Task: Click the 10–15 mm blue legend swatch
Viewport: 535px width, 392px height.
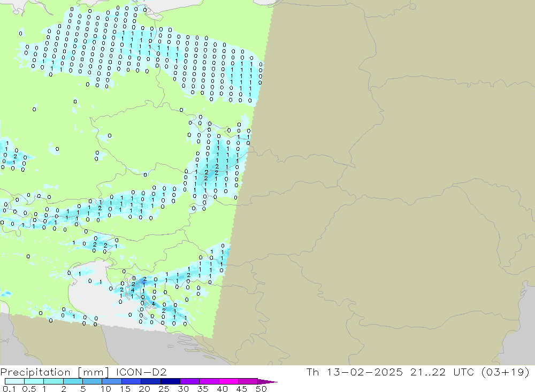Action: [112, 381]
